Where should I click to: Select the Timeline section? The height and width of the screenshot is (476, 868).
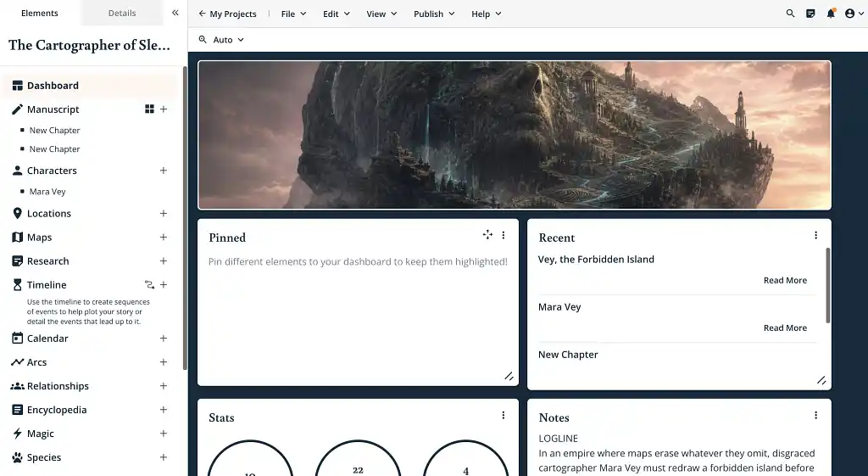click(x=47, y=285)
